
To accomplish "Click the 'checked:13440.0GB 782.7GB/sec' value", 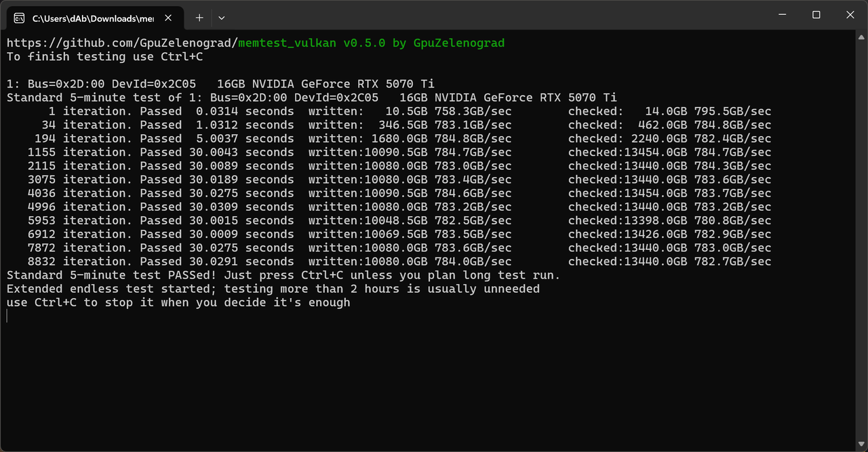I will (670, 262).
